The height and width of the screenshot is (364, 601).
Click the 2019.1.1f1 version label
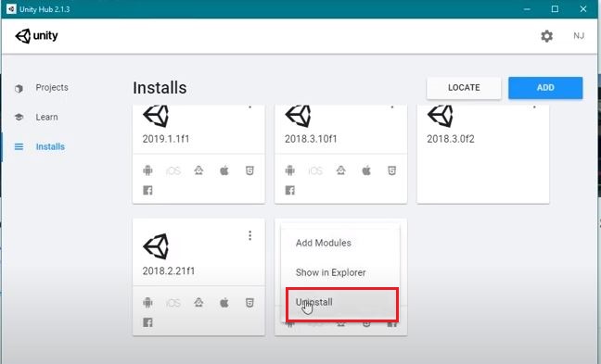tap(166, 139)
